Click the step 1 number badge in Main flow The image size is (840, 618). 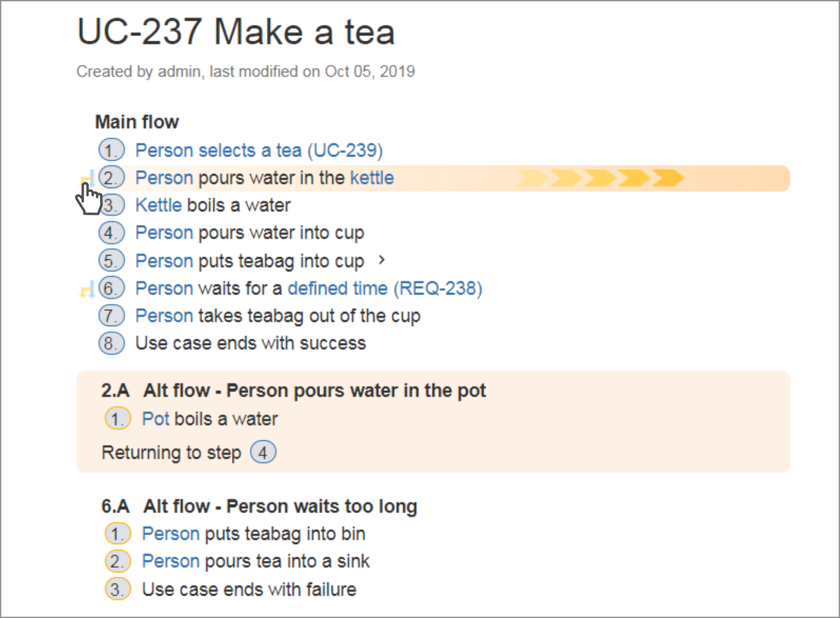click(111, 150)
